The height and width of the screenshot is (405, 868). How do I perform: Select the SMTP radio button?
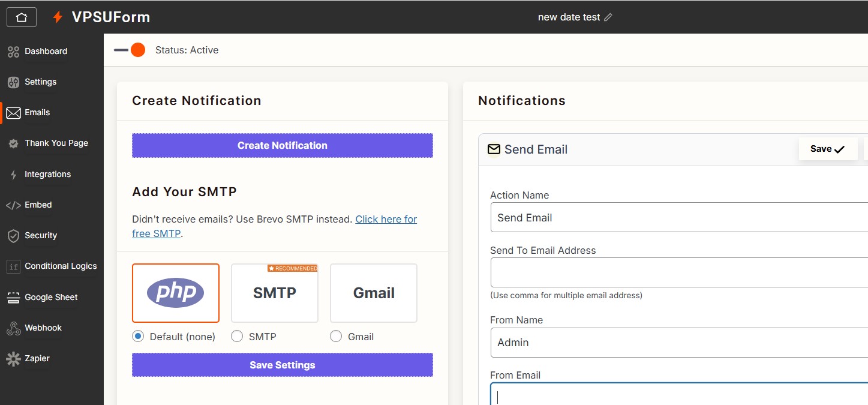click(x=237, y=337)
